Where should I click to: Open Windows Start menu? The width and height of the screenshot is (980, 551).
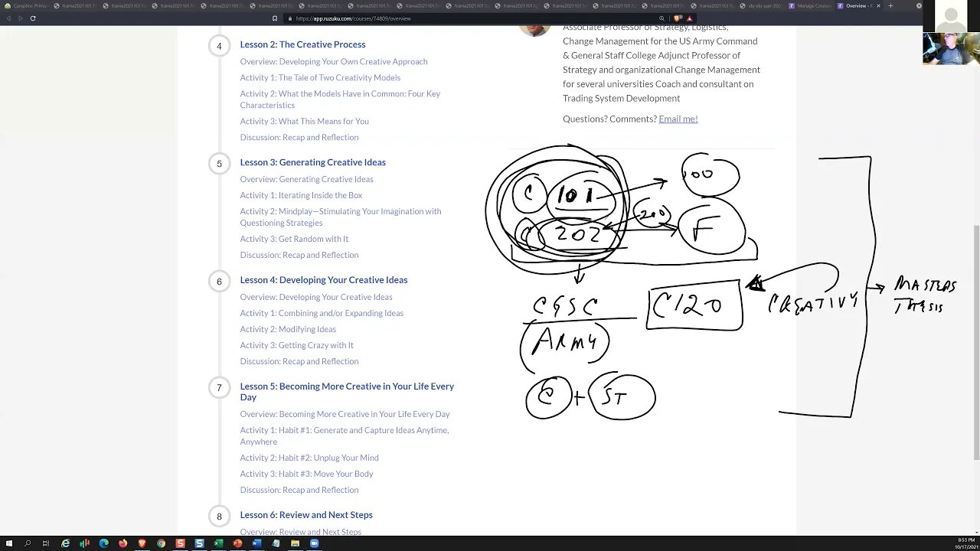pos(9,543)
